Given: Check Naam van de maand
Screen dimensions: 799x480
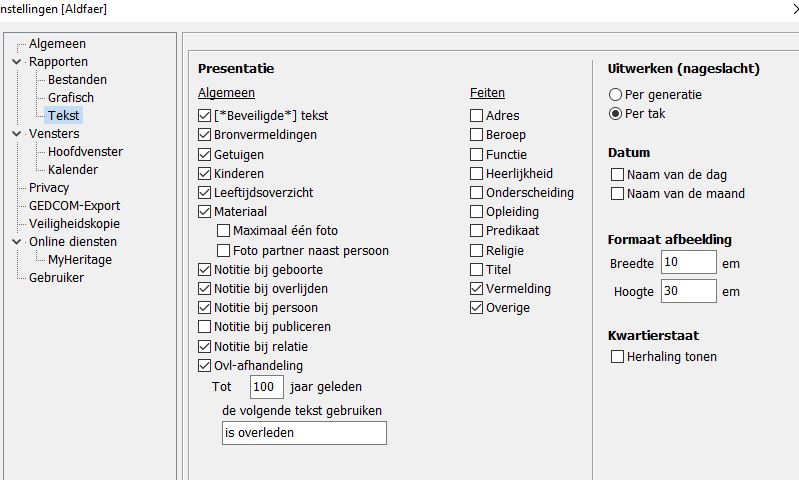Looking at the screenshot, I should click(618, 194).
